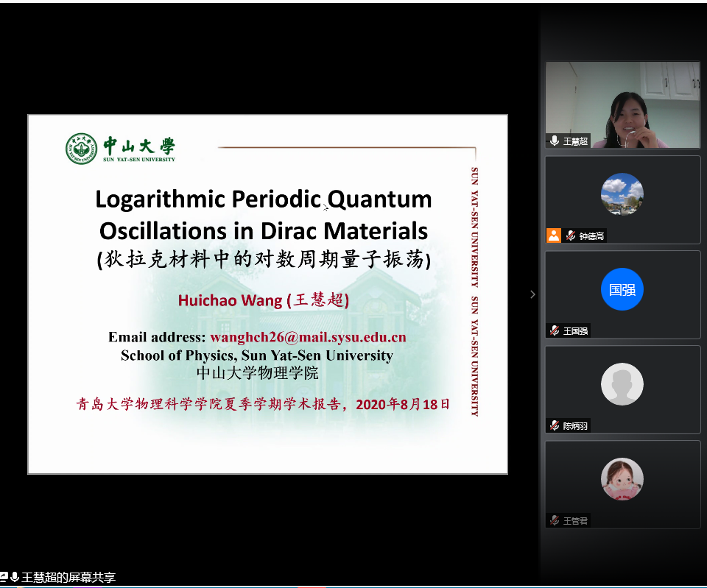Image resolution: width=707 pixels, height=588 pixels.
Task: Click the 王慧超的屏幕共享 label at the bottom
Action: [x=68, y=578]
